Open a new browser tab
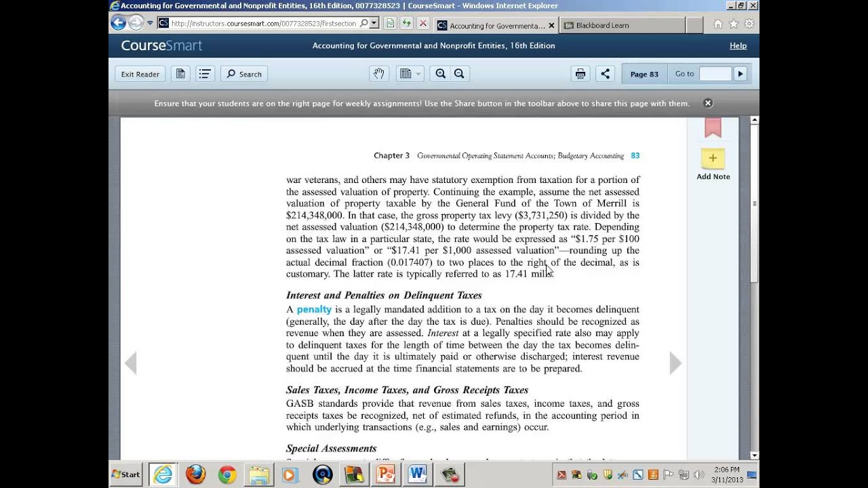 click(x=694, y=26)
